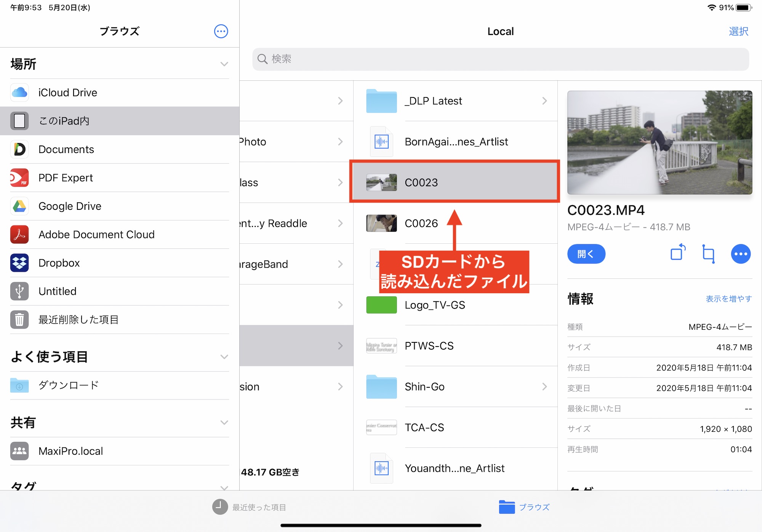Open the Google Drive location
This screenshot has width=762, height=532.
tap(70, 206)
